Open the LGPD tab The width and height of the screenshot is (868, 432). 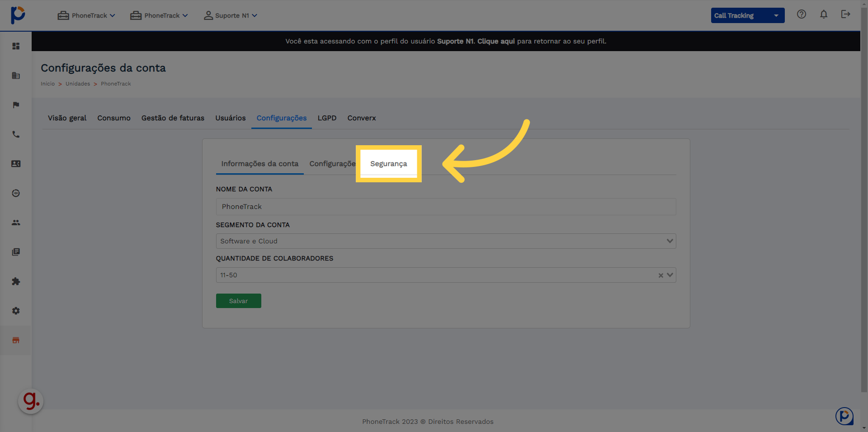[x=327, y=118]
